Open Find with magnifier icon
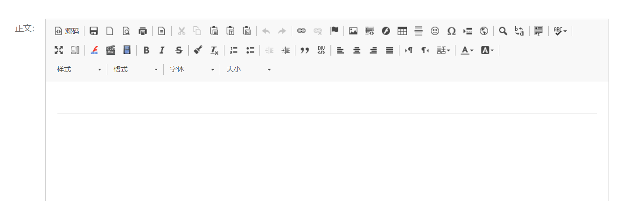The height and width of the screenshot is (201, 644). coord(503,31)
